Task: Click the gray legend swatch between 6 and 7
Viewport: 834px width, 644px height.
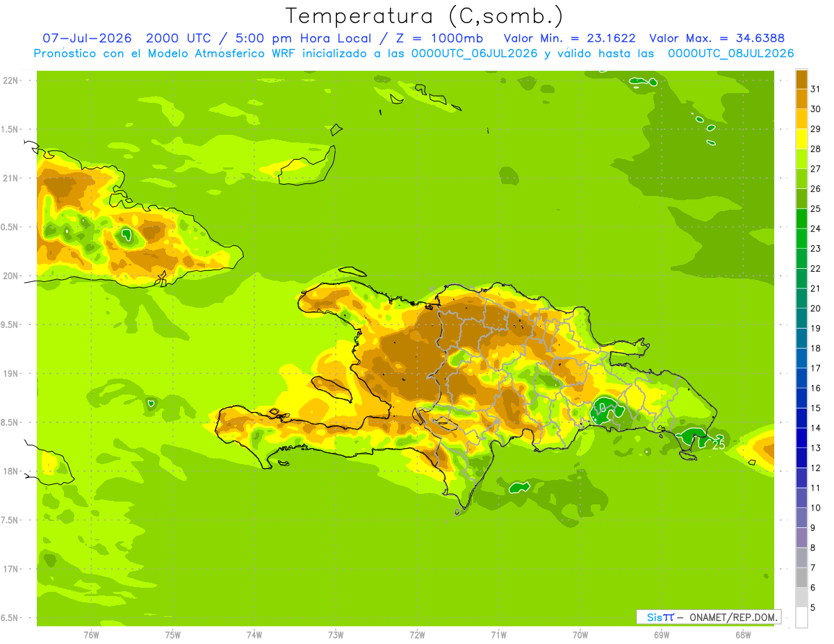Action: pos(801,577)
